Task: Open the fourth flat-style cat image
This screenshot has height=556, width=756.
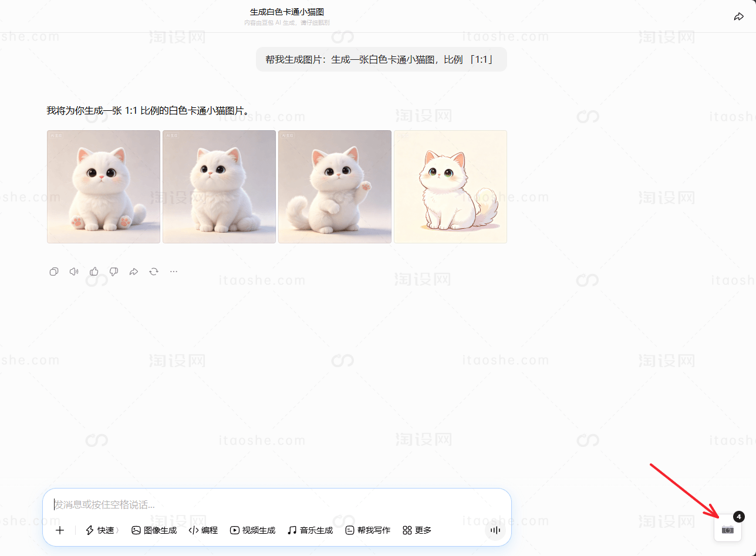Action: [x=450, y=187]
